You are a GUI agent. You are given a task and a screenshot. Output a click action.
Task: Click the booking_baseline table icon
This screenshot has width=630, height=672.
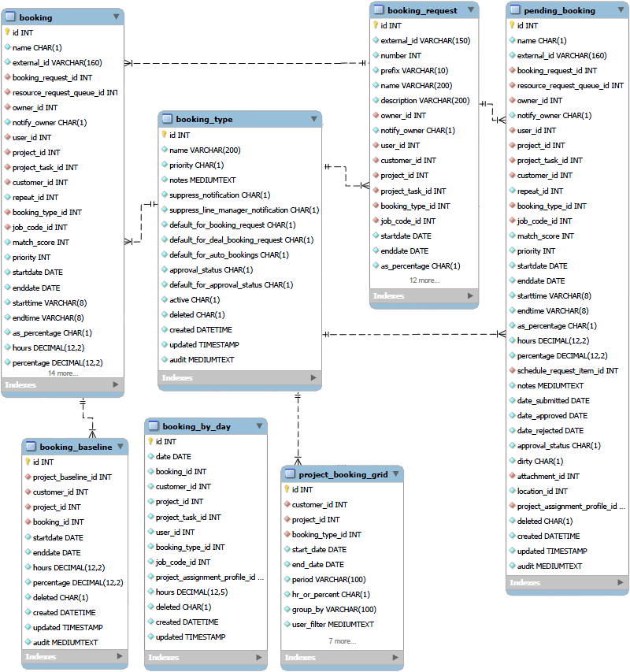click(31, 447)
